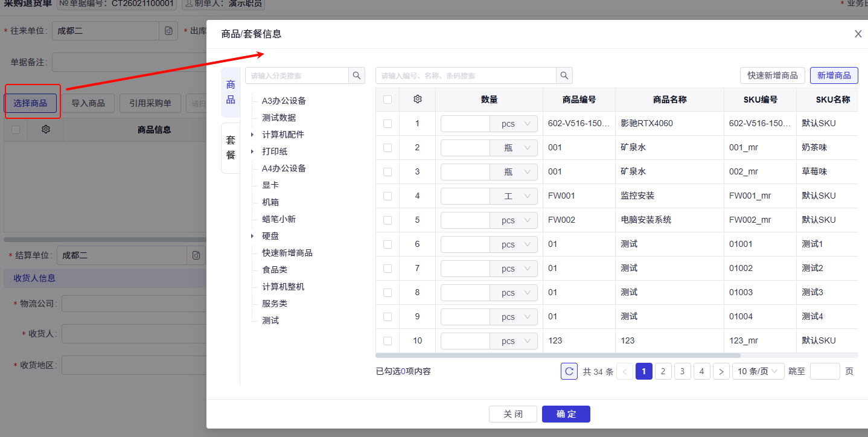Select category A3办公设备
This screenshot has height=437, width=868.
[284, 101]
